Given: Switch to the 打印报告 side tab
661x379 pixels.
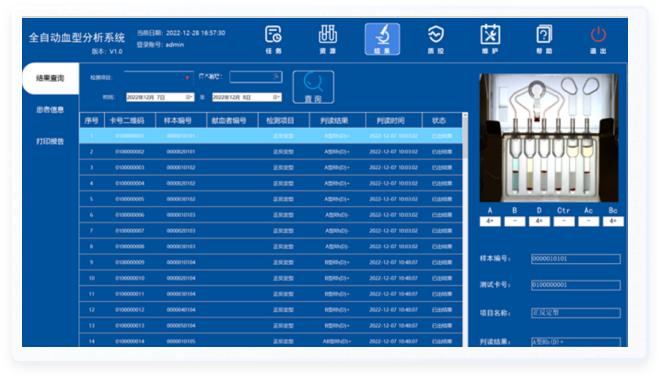Looking at the screenshot, I should (x=50, y=141).
